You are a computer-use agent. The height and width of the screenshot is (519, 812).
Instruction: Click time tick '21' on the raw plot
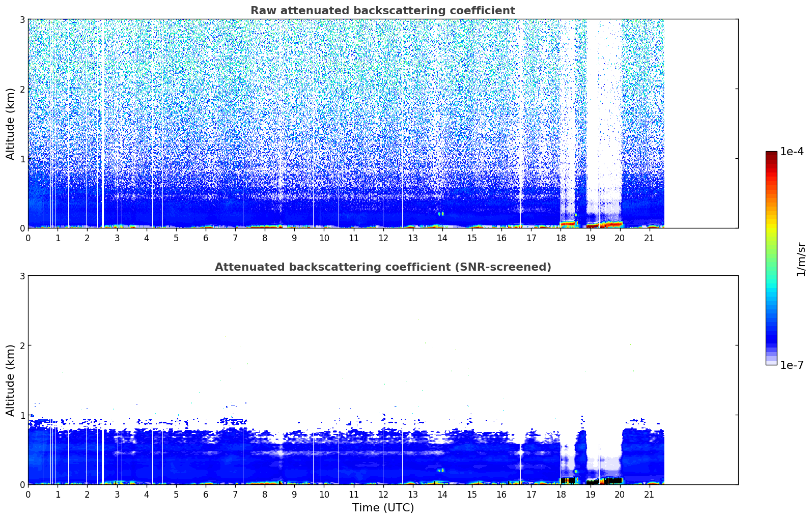coord(649,238)
